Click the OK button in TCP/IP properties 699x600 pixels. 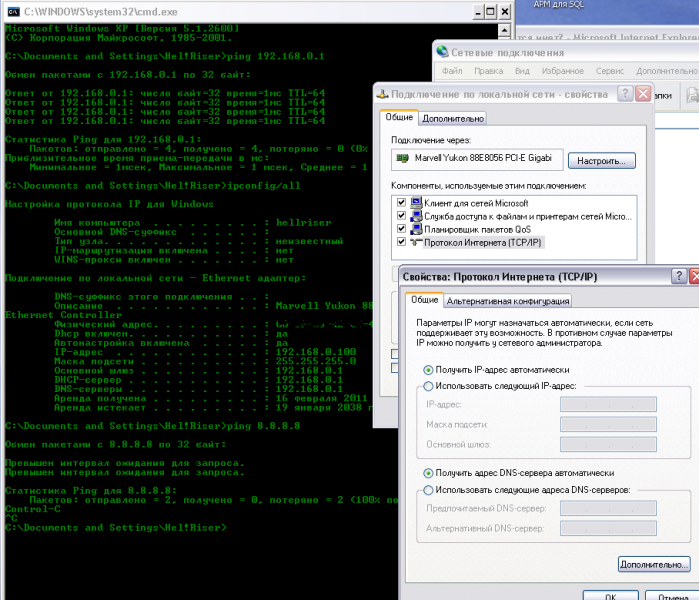tap(610, 596)
